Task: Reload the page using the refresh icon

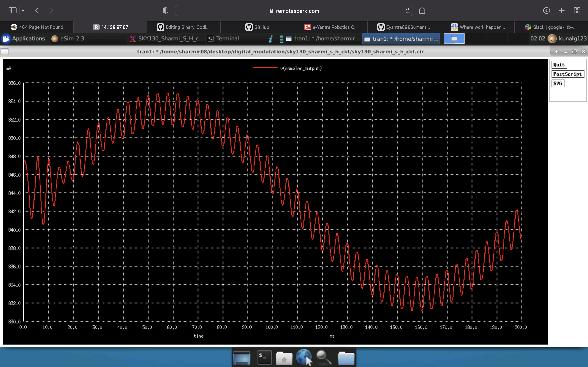Action: click(x=407, y=10)
